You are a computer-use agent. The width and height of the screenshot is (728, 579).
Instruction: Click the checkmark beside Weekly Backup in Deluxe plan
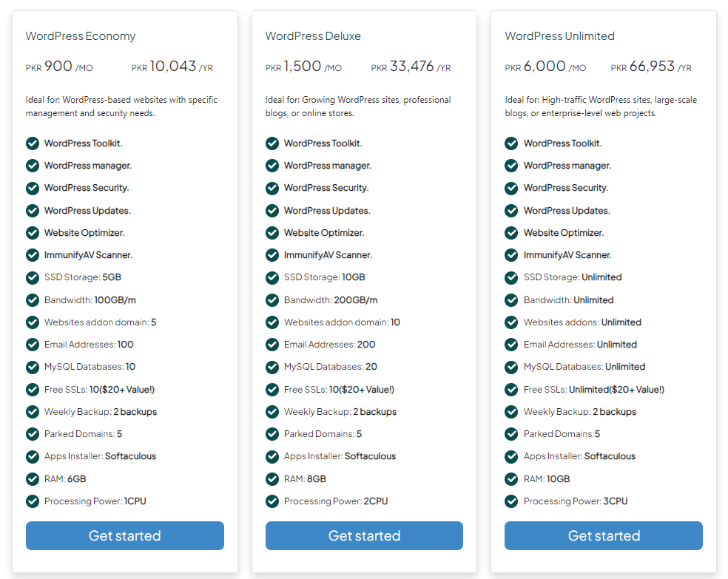pos(272,411)
